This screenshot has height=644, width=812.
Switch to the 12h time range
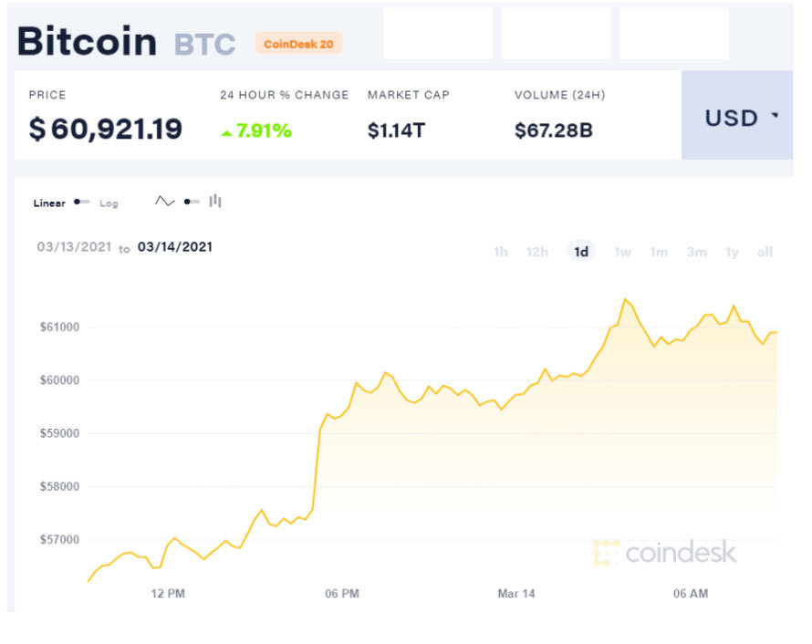coord(537,252)
